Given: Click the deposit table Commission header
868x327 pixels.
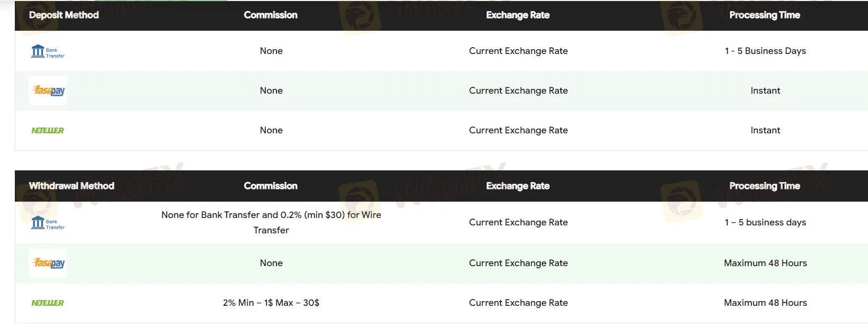Looking at the screenshot, I should pos(271,15).
